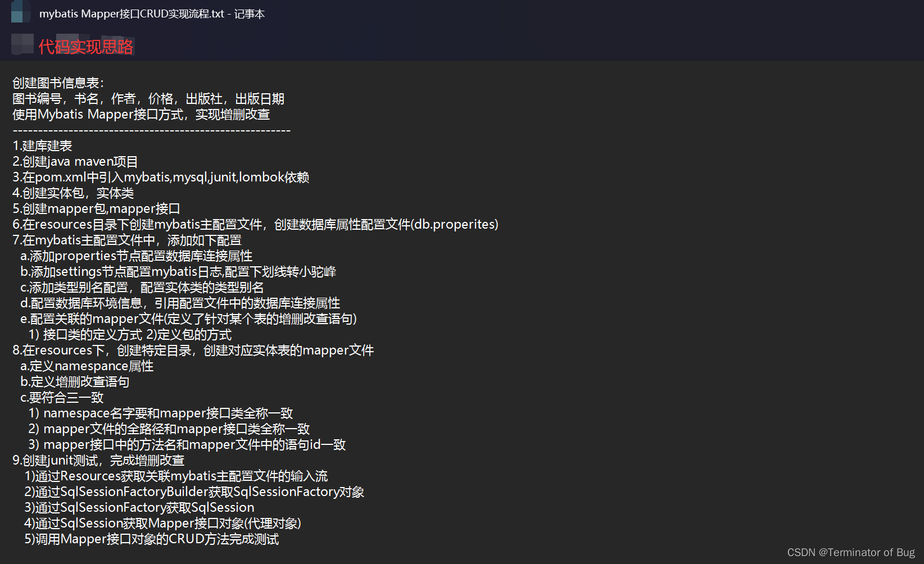924x564 pixels.
Task: Click the red heading '代码实现思路'
Action: pos(86,47)
